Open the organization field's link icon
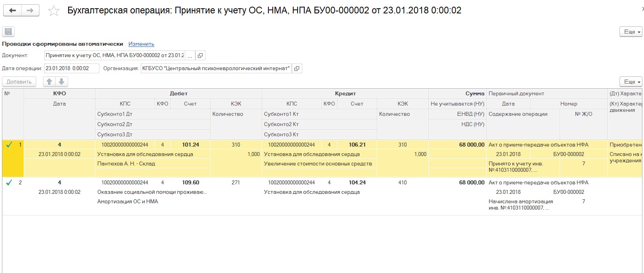This screenshot has width=644, height=273. [297, 69]
